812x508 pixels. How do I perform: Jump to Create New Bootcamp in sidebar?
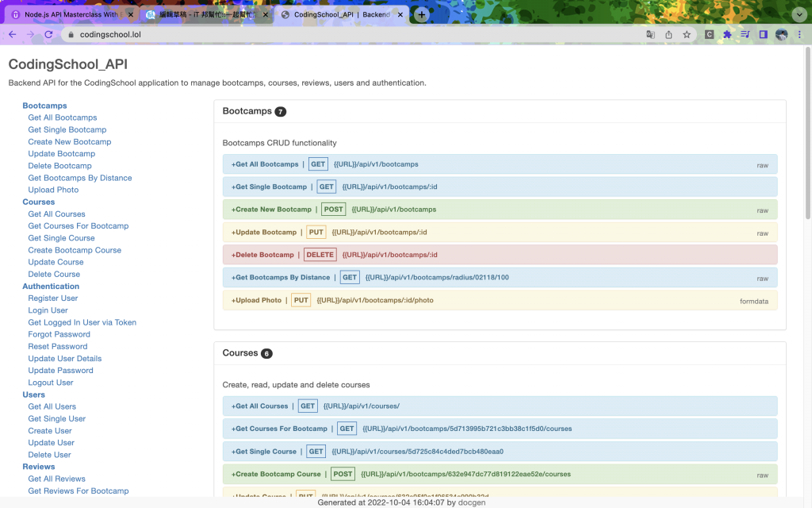pos(70,141)
